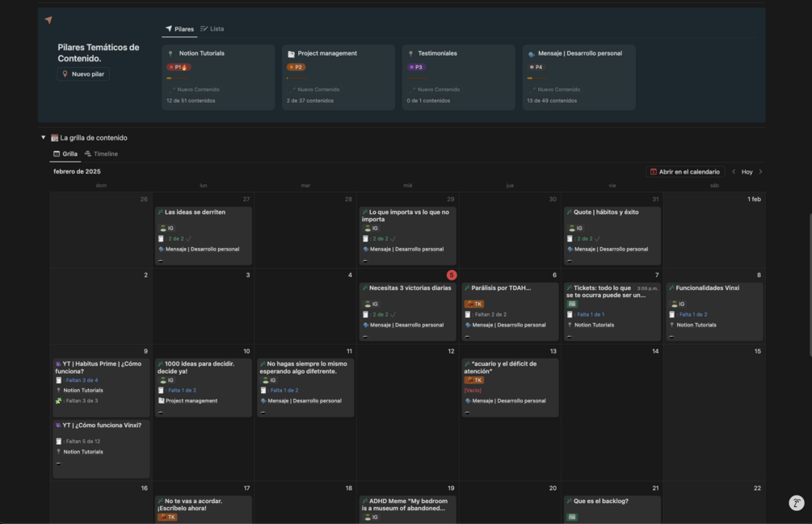812x524 pixels.
Task: Click the green icon on Que es el backlog card
Action: tap(572, 517)
